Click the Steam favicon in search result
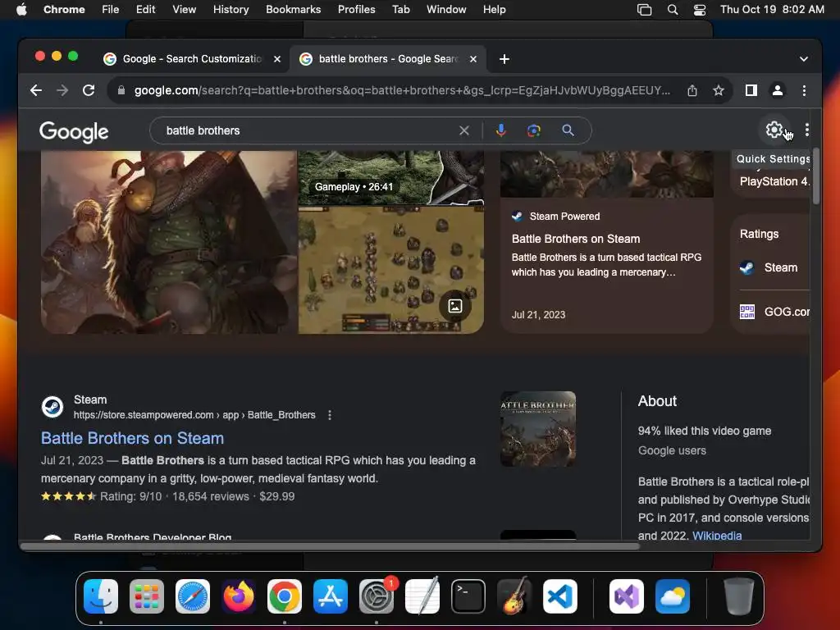 tap(52, 407)
